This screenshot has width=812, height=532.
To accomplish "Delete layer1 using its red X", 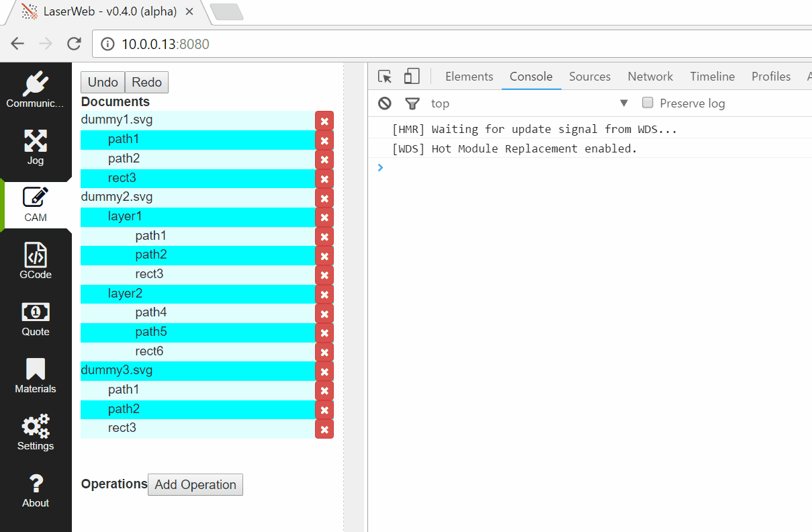I will point(324,218).
